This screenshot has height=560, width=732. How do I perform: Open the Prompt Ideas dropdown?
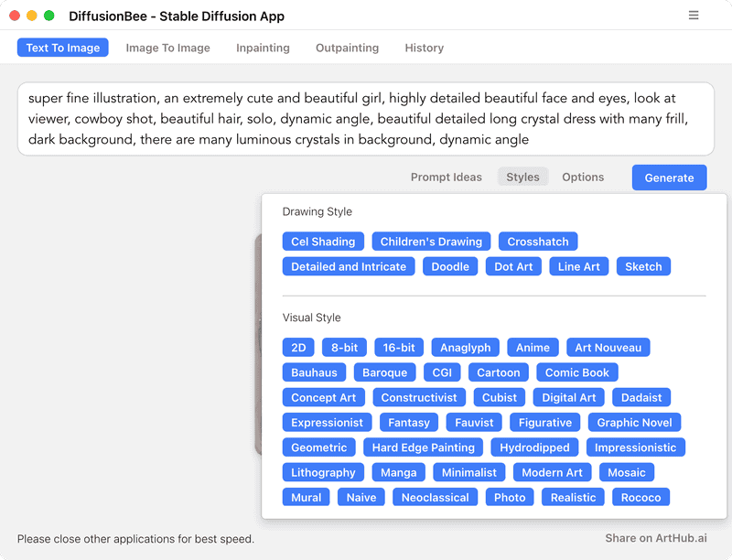point(446,178)
